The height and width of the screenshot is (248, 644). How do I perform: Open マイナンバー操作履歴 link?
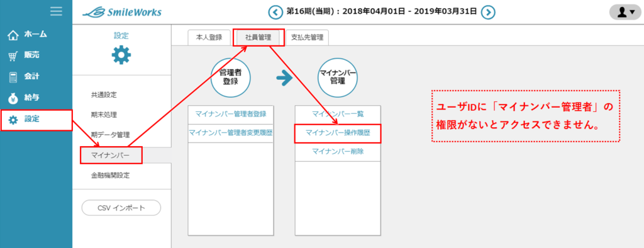[x=338, y=133]
